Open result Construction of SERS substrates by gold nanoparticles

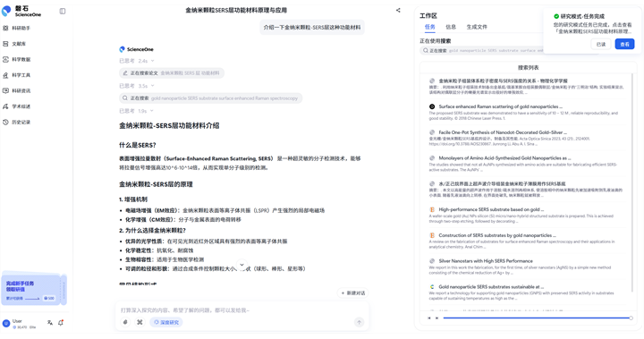click(x=497, y=235)
